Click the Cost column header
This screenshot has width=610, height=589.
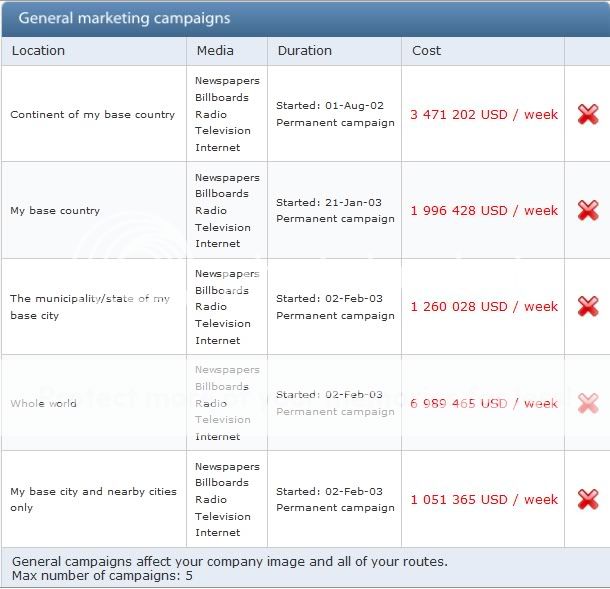(426, 50)
